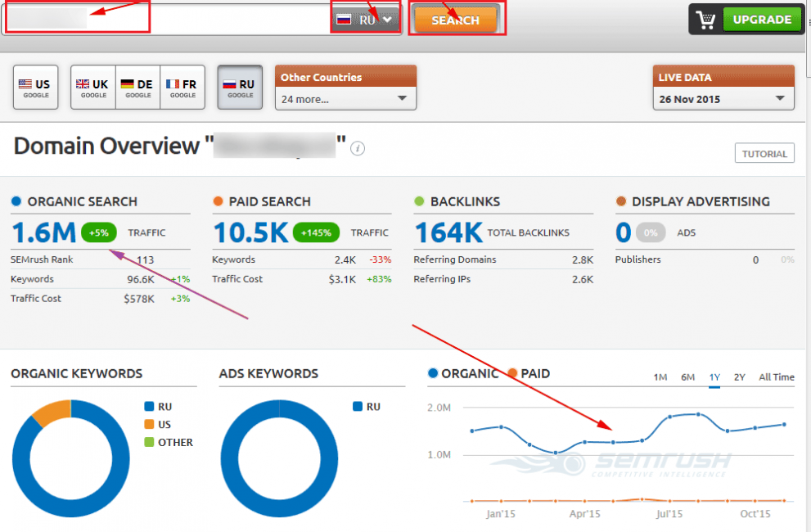Image resolution: width=811 pixels, height=532 pixels.
Task: Open the TUTORIAL button
Action: point(764,153)
